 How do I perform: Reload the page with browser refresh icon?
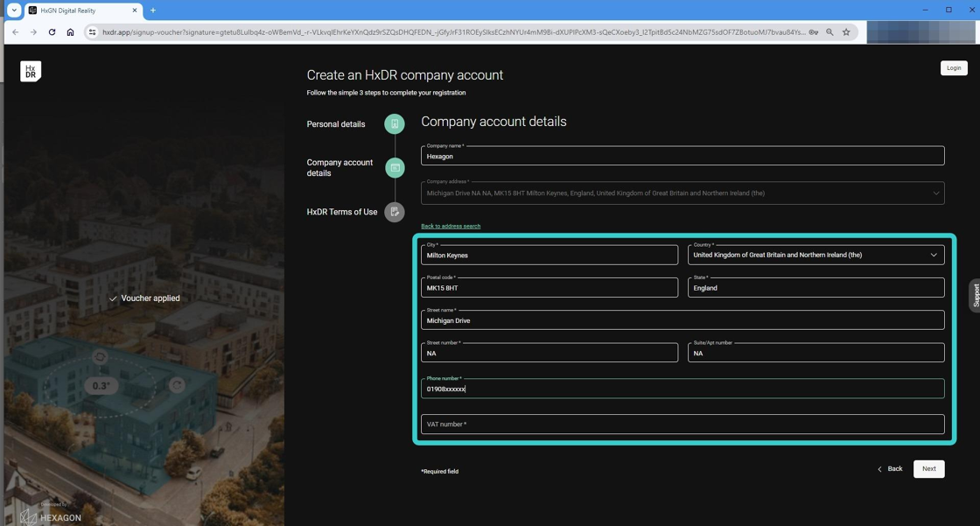(x=52, y=32)
